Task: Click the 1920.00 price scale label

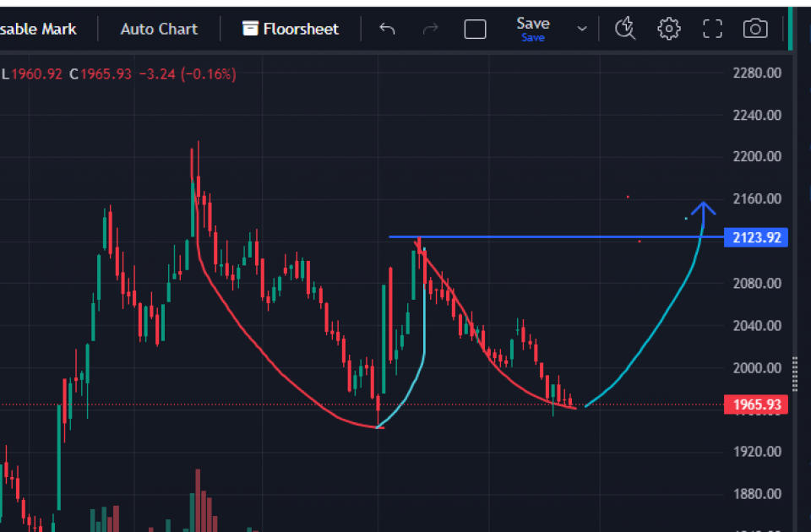Action: point(757,452)
